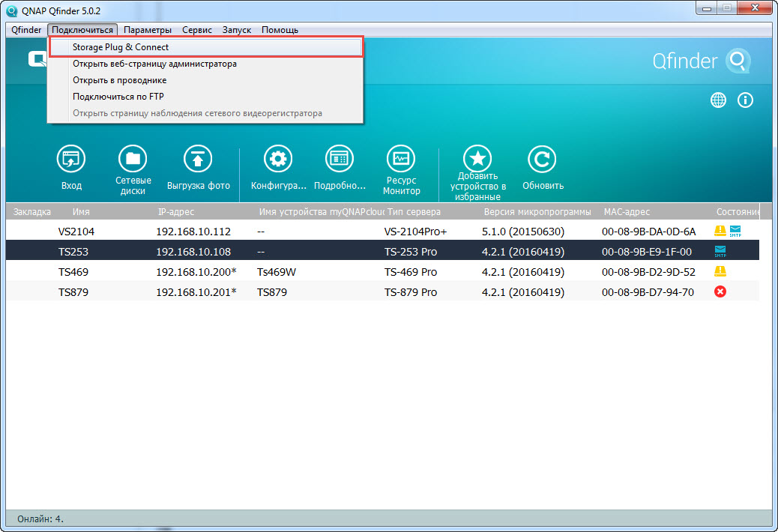Click yellow warning icon in VS2104 row
The width and height of the screenshot is (778, 532).
tap(720, 231)
